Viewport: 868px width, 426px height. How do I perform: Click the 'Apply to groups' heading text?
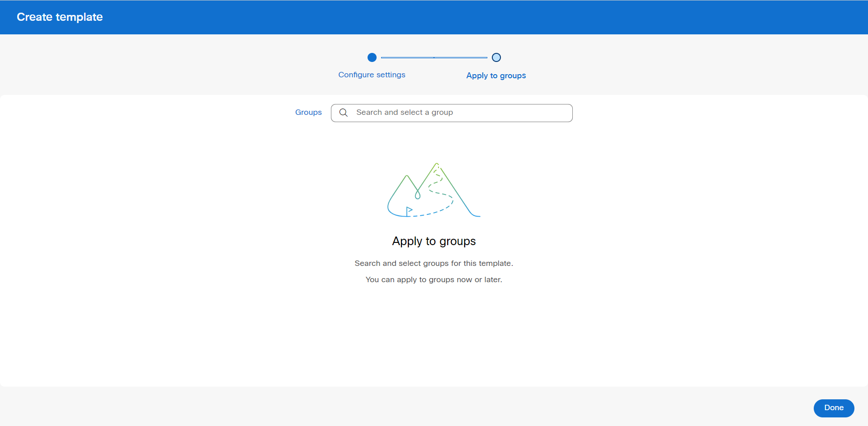434,241
